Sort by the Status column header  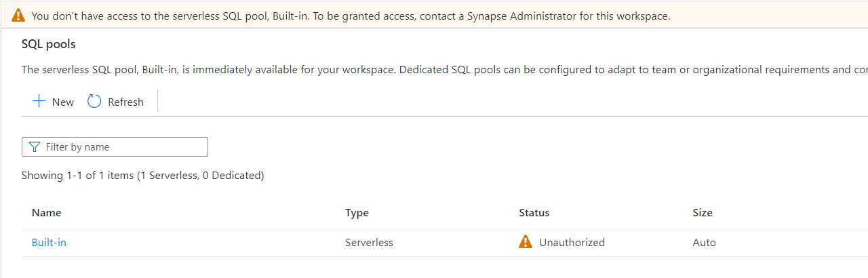pyautogui.click(x=534, y=212)
